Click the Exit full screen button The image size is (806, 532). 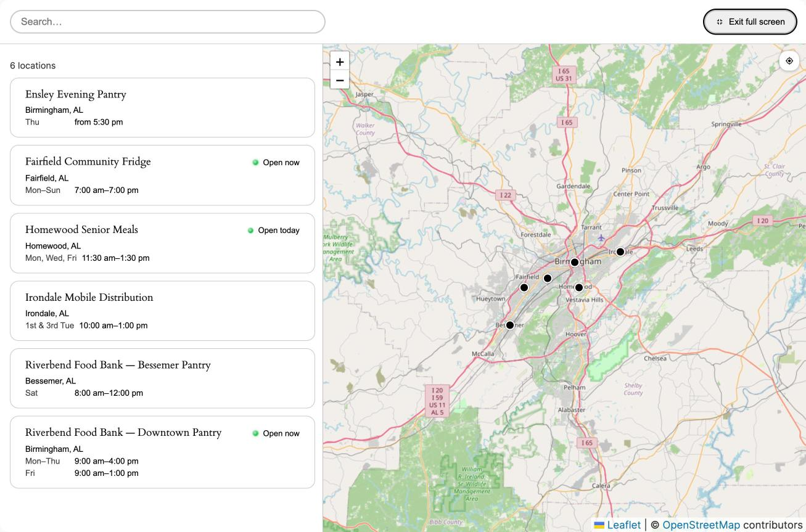[750, 22]
